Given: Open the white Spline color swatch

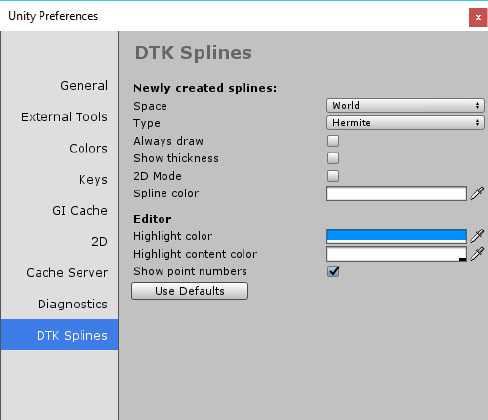Looking at the screenshot, I should pos(396,194).
